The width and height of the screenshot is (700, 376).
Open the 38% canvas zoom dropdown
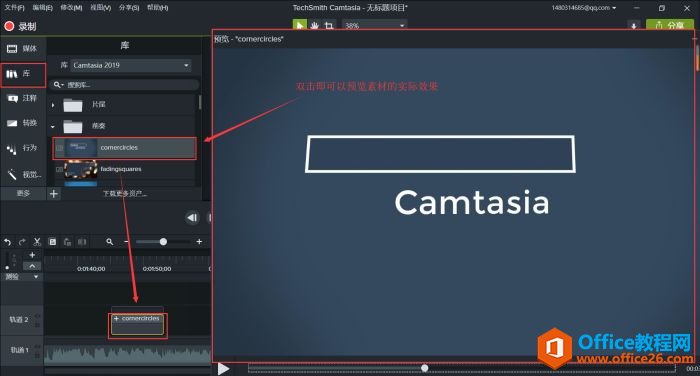(x=375, y=25)
